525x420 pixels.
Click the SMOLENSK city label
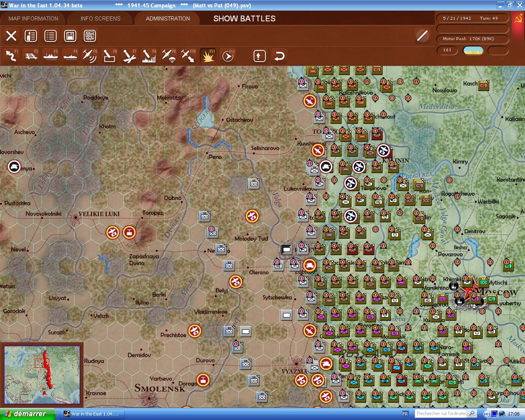coord(160,388)
